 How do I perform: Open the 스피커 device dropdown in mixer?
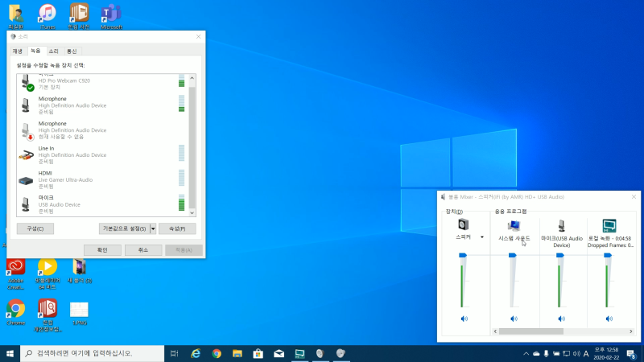pos(482,237)
